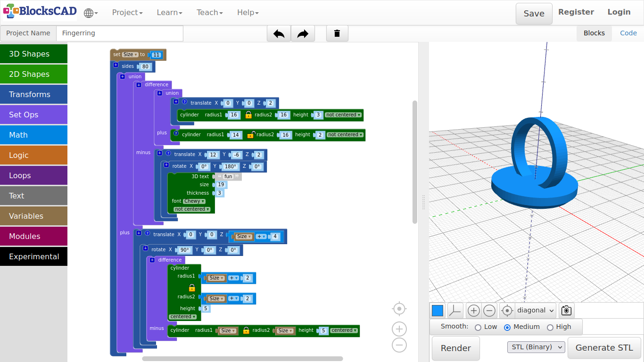Toggle the axes display icon
The width and height of the screenshot is (644, 362).
pyautogui.click(x=455, y=311)
